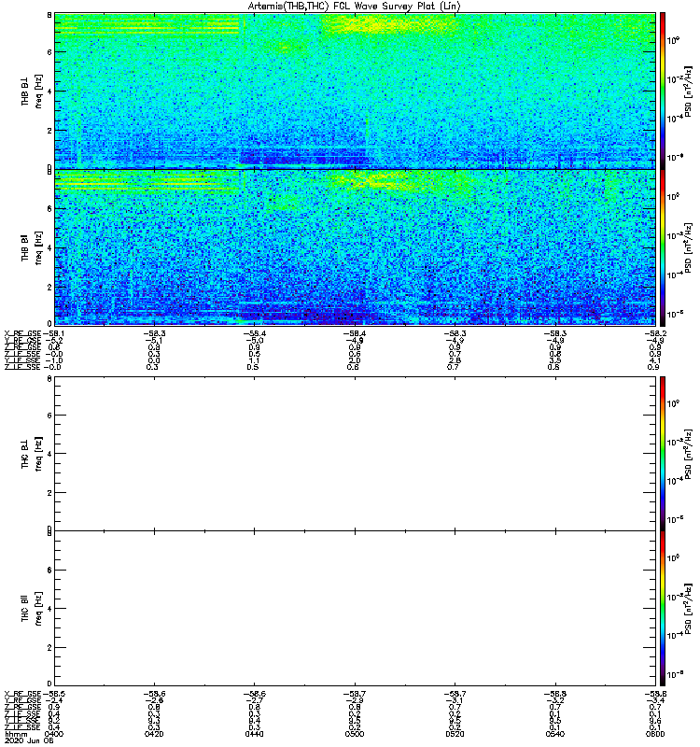Click the THB B-parallel spectrogram panel
The height and width of the screenshot is (747, 700).
coord(355,247)
